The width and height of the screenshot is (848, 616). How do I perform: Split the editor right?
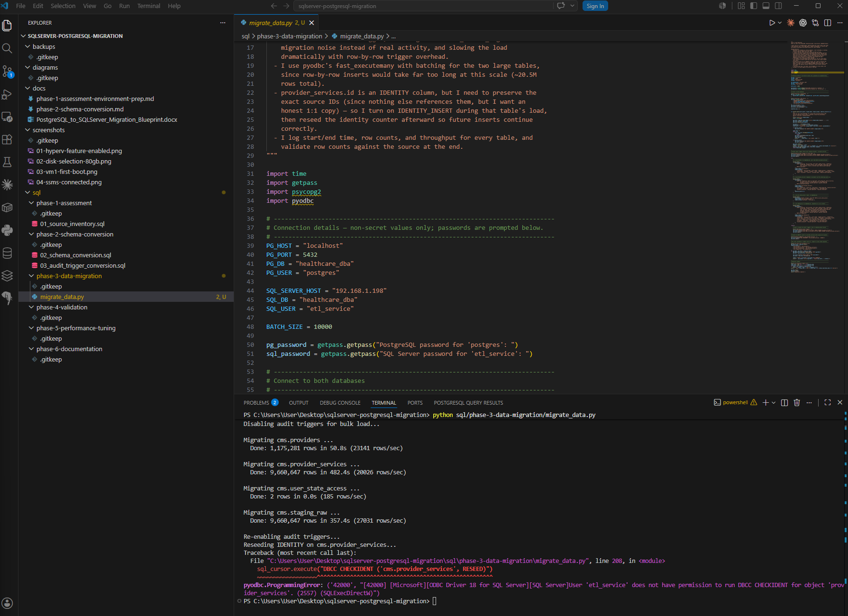coord(828,23)
